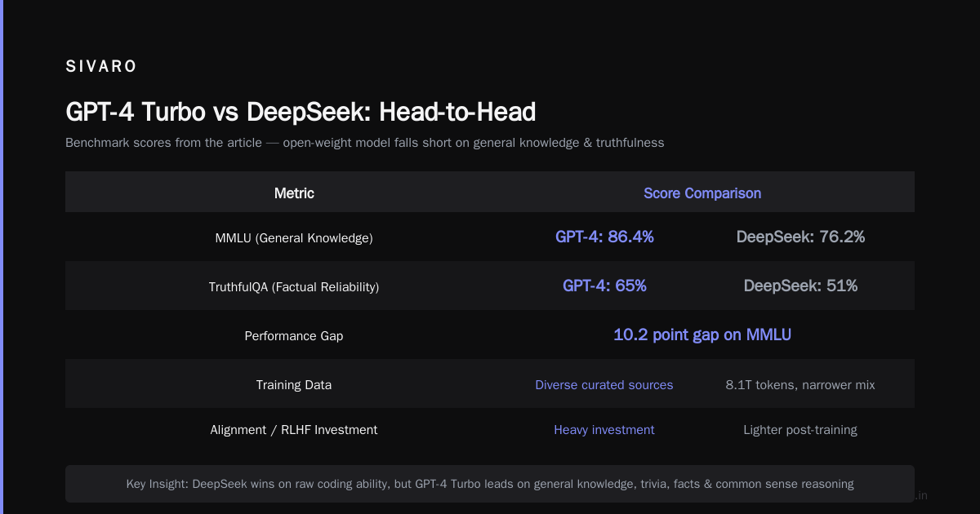Click the Diverse curated sources cell
The width and height of the screenshot is (980, 514).
tap(604, 385)
